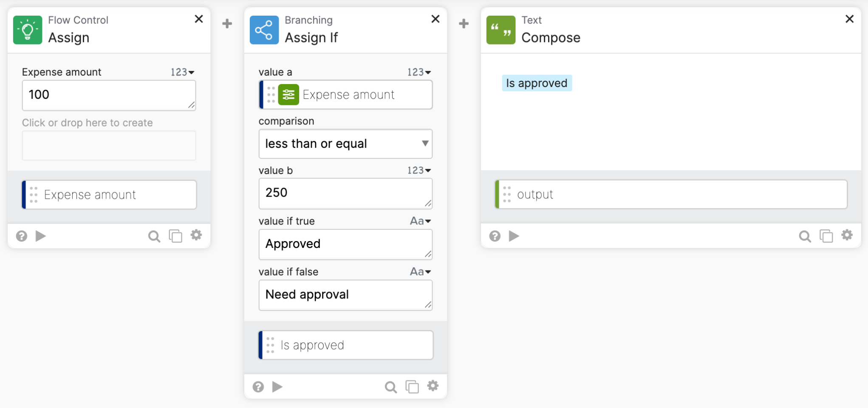Add card between Assign and Assign If
The height and width of the screenshot is (408, 868).
click(x=227, y=23)
